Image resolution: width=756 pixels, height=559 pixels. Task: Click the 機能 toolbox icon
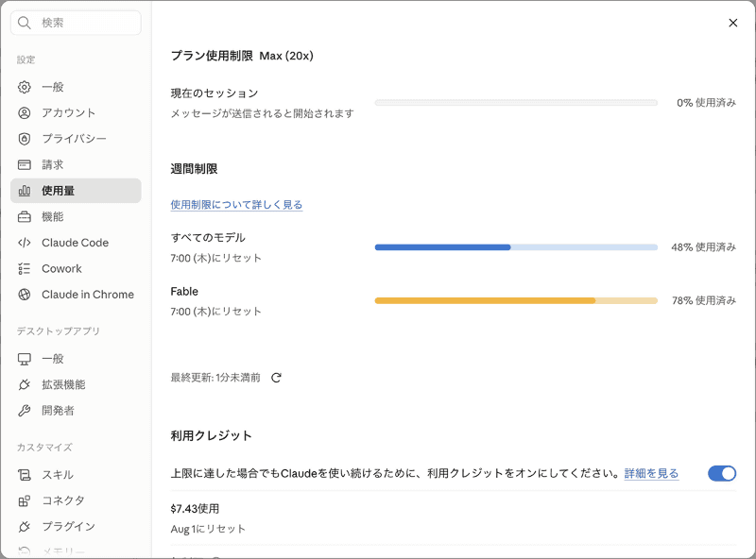pyautogui.click(x=25, y=217)
